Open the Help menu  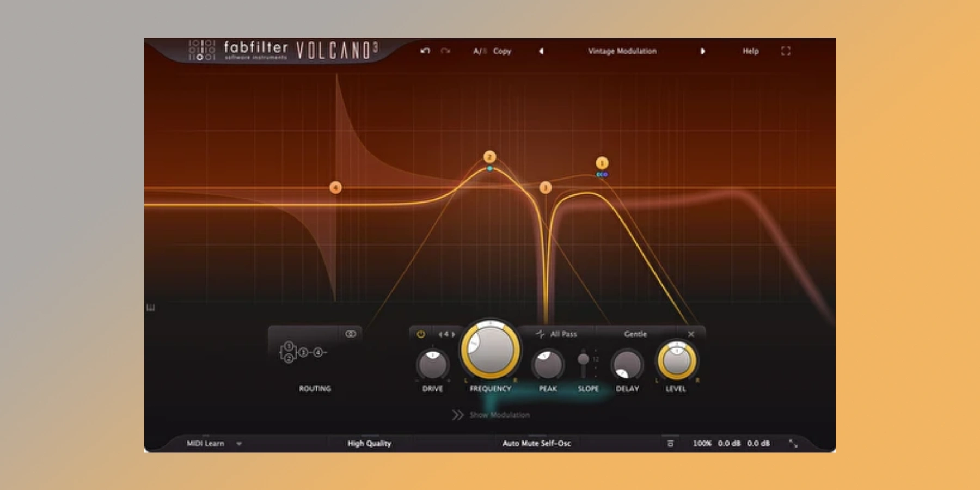(750, 51)
